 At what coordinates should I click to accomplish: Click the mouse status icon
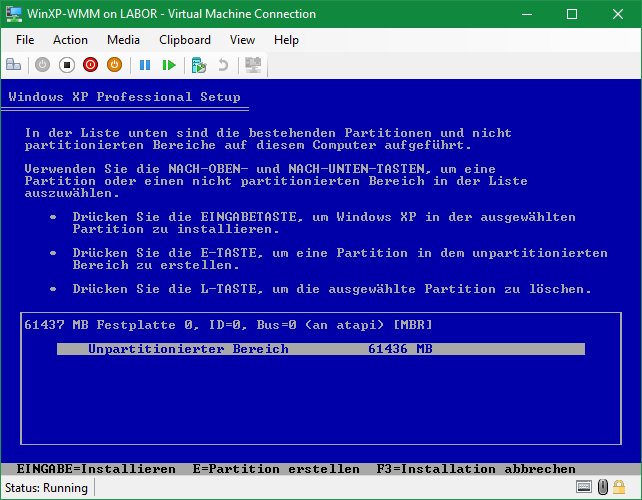[604, 488]
